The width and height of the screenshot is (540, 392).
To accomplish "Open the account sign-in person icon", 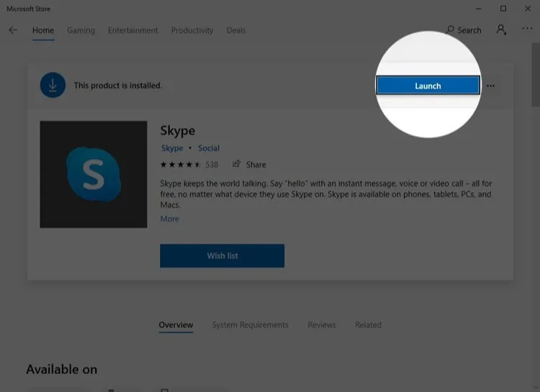I will (501, 30).
